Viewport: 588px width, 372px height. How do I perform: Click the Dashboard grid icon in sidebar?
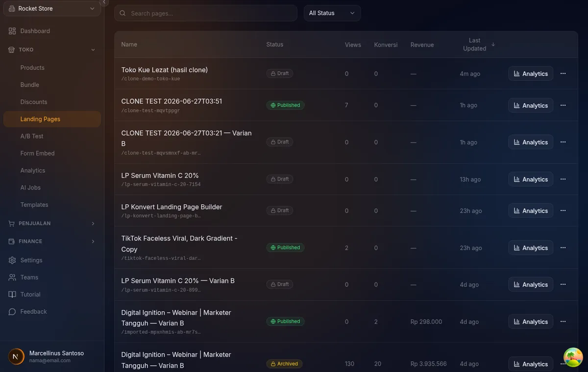tap(12, 31)
